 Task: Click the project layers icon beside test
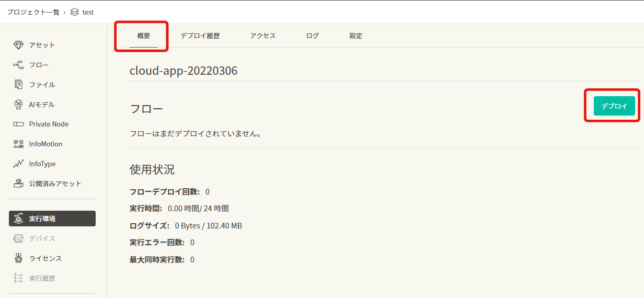75,12
